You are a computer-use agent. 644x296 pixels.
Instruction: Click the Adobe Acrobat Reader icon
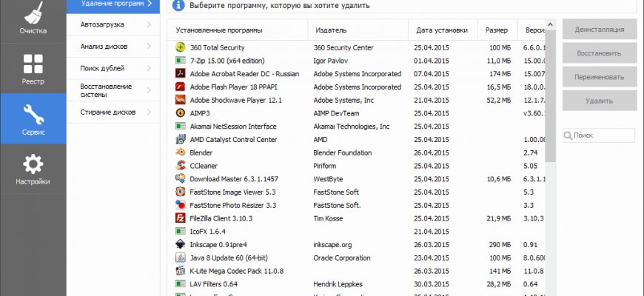point(180,74)
